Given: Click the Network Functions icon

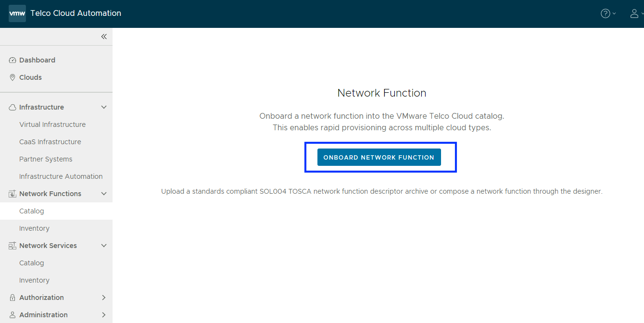Looking at the screenshot, I should 13,194.
